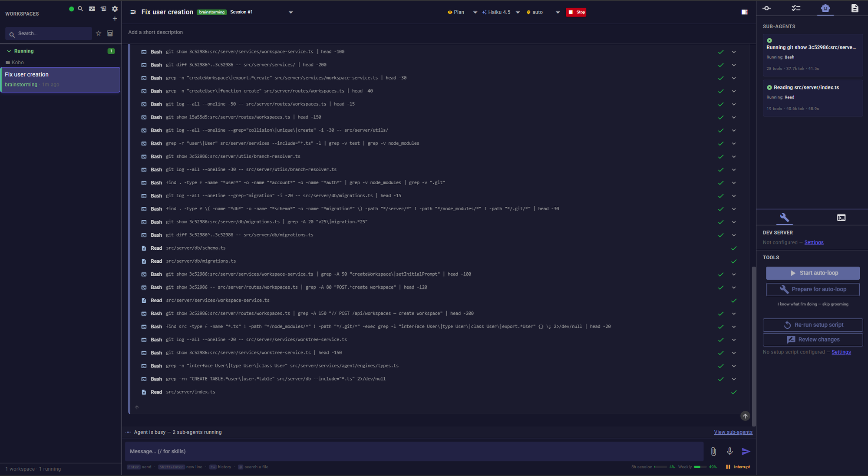Open the Session #1 dropdown

261,12
